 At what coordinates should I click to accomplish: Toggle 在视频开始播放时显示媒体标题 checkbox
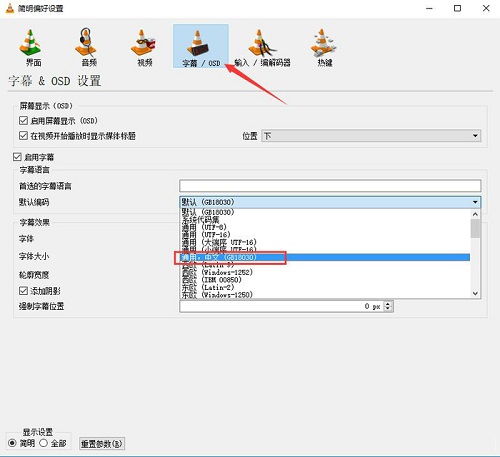click(23, 136)
